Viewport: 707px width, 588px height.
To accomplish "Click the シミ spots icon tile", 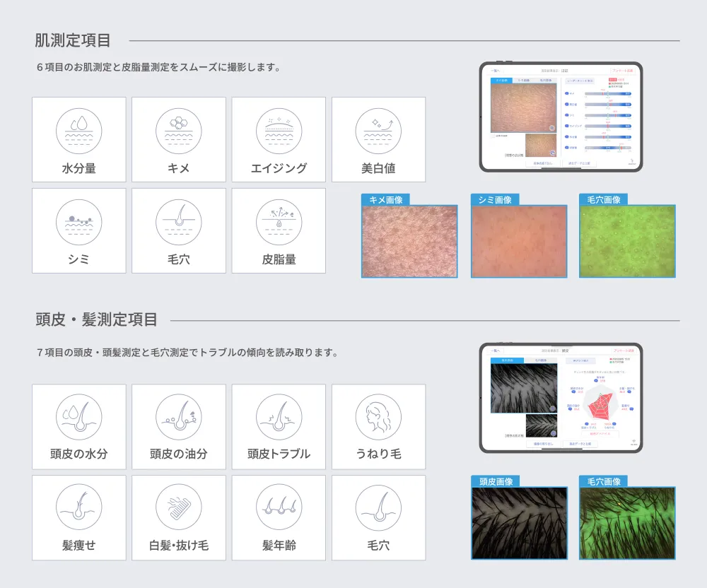I will pos(79,230).
